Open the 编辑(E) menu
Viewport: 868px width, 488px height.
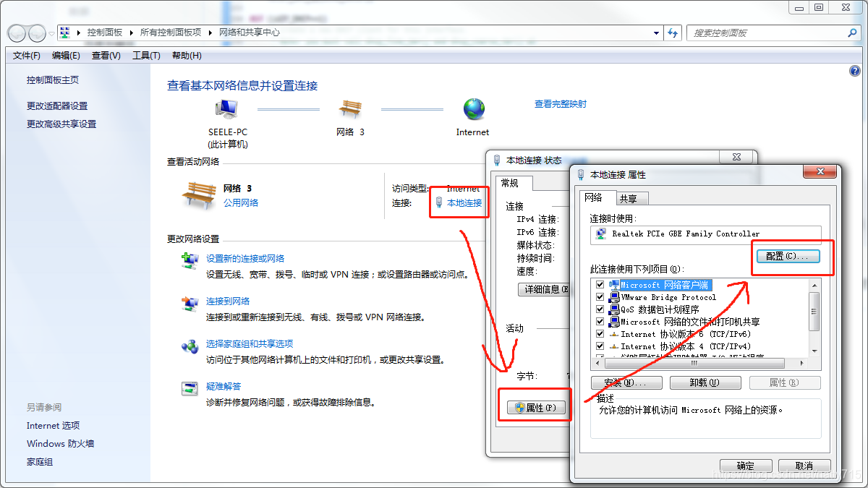pyautogui.click(x=66, y=56)
